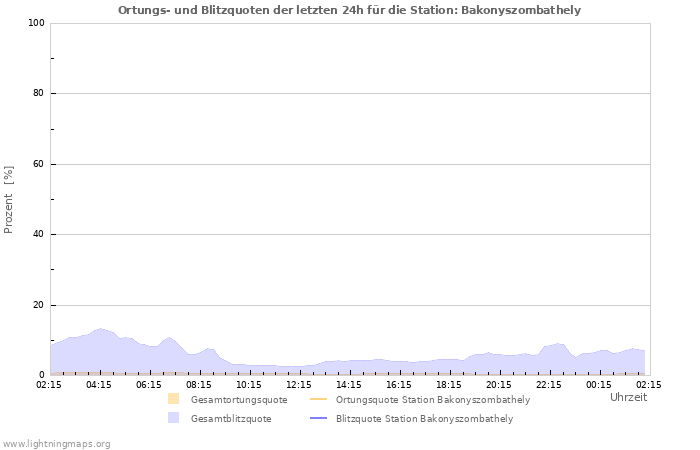Click the 60 percent y-axis tick label
700x450 pixels.
pos(38,164)
